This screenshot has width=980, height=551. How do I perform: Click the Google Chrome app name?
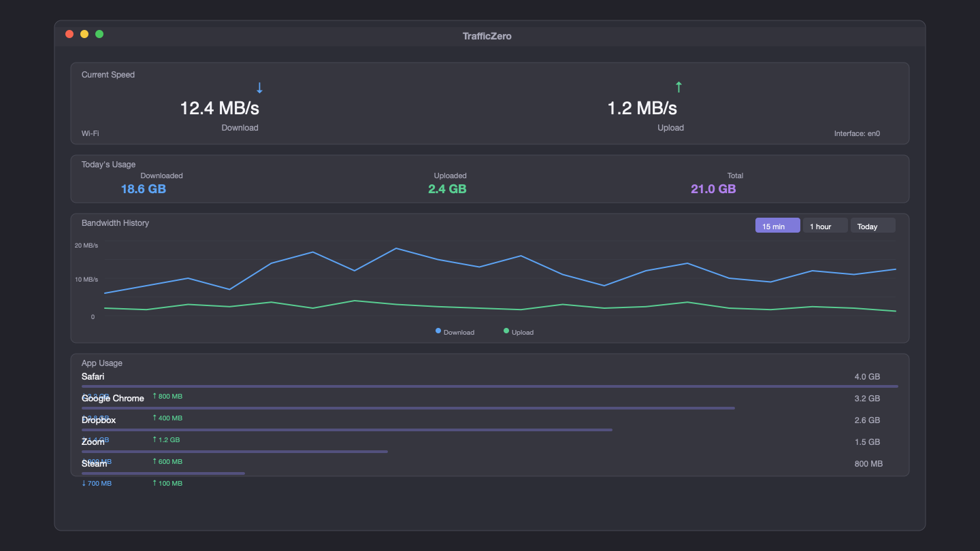(x=113, y=398)
